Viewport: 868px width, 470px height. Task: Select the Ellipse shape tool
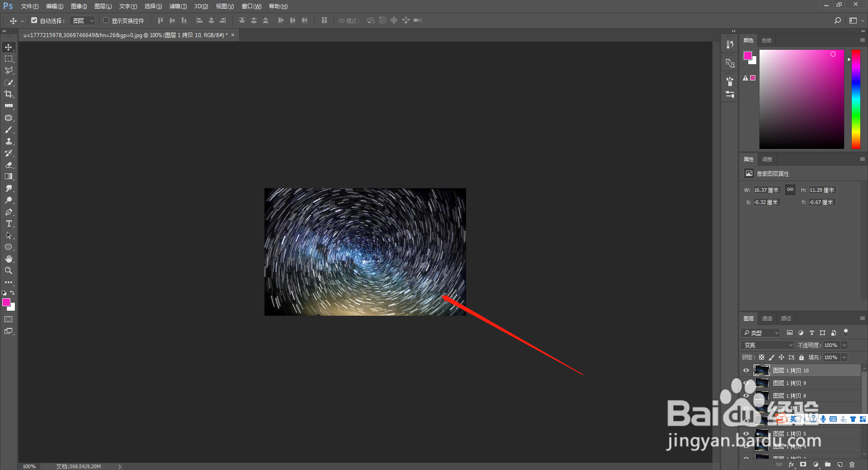coord(9,247)
